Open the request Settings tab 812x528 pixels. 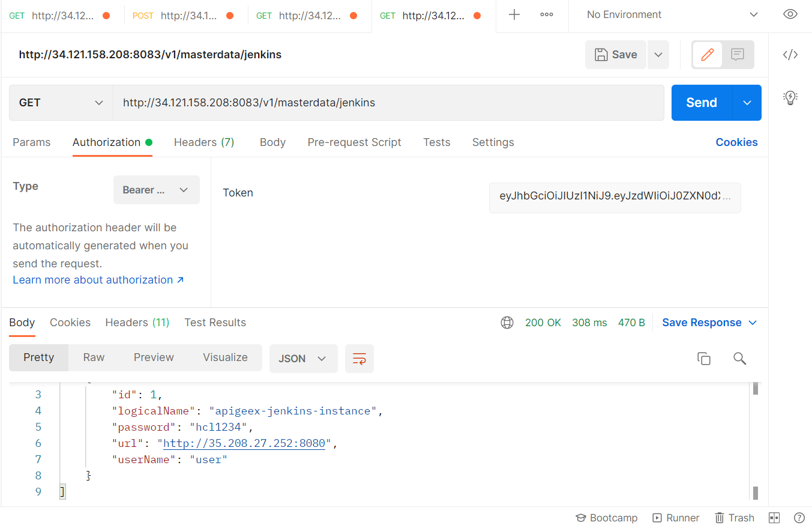tap(493, 142)
